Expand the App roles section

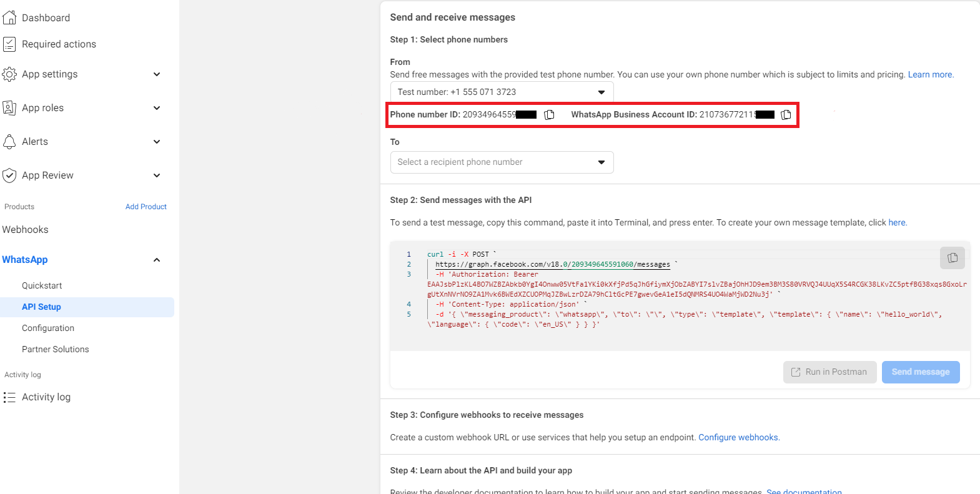pyautogui.click(x=157, y=108)
